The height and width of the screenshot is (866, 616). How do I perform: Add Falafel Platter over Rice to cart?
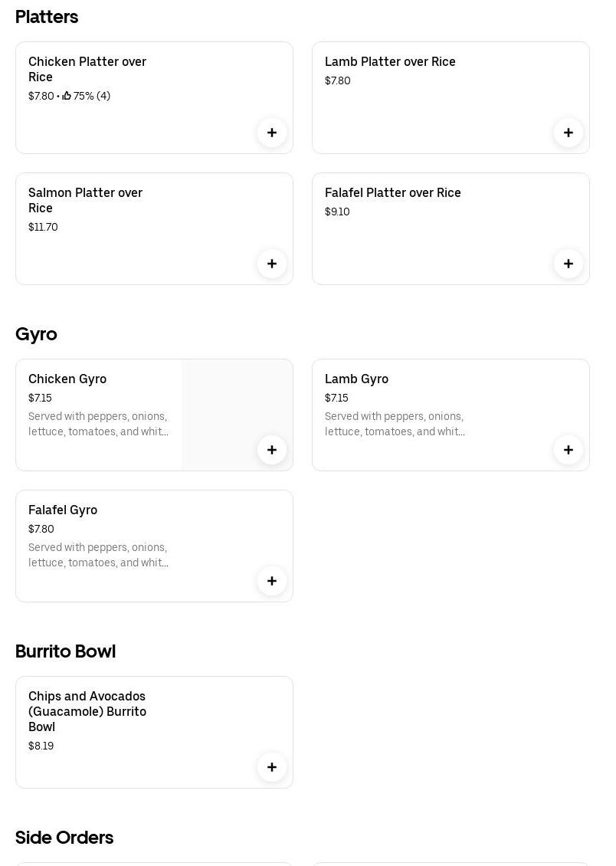point(568,264)
